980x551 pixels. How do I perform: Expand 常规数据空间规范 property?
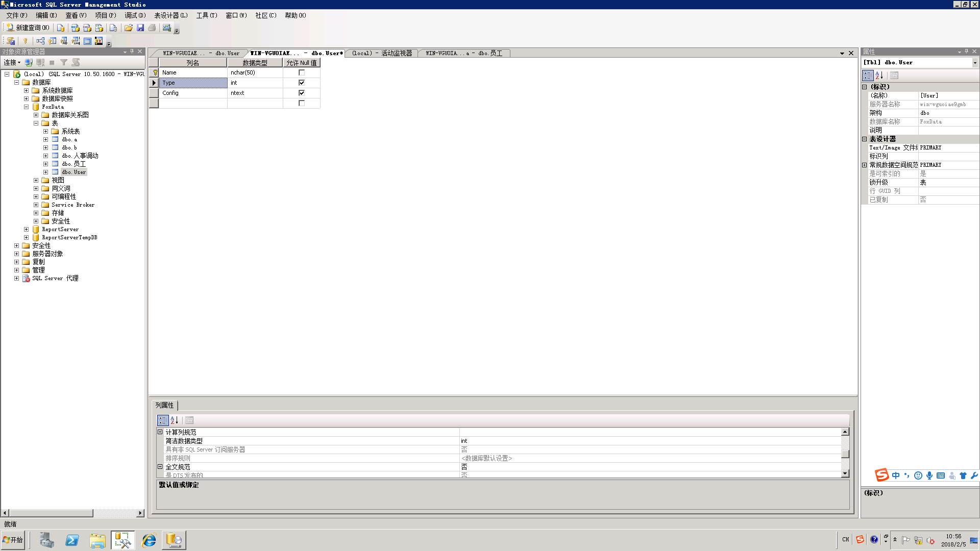click(x=865, y=165)
